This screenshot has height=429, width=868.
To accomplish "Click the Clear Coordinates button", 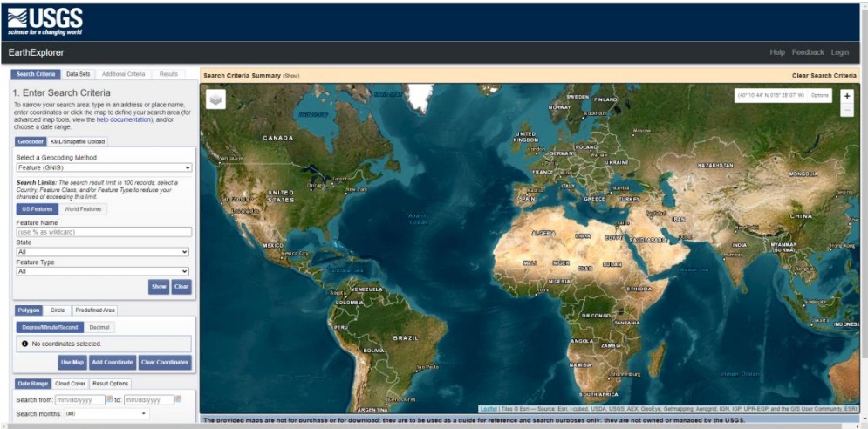I will (165, 363).
